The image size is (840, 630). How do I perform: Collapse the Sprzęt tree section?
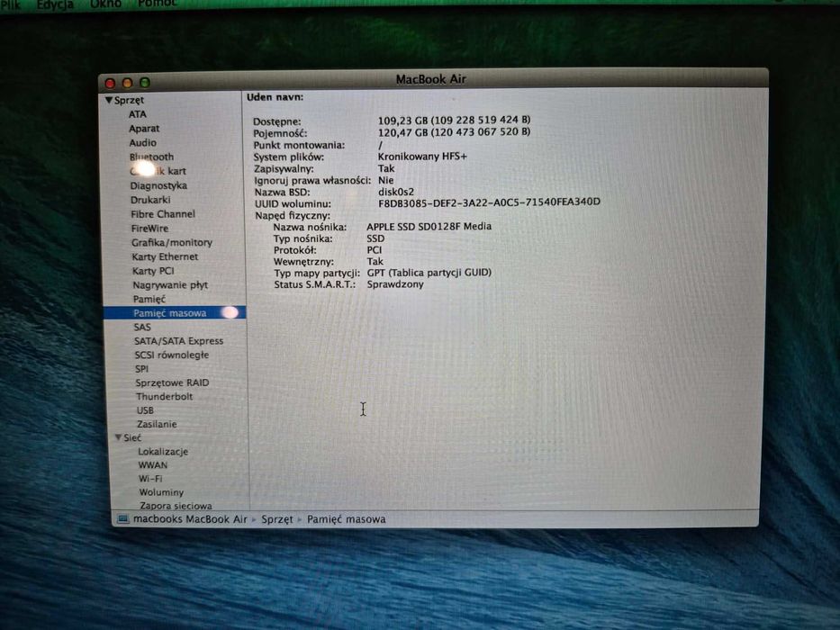click(x=109, y=100)
